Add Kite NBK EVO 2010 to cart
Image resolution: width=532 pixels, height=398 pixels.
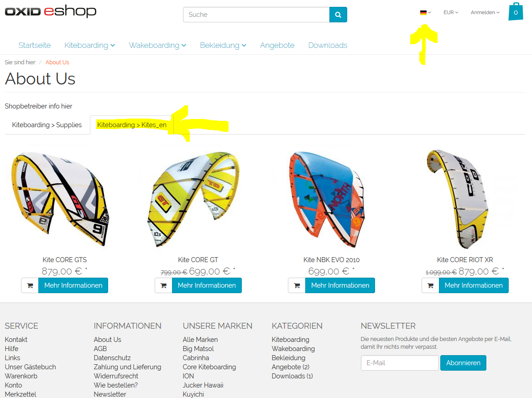[297, 285]
